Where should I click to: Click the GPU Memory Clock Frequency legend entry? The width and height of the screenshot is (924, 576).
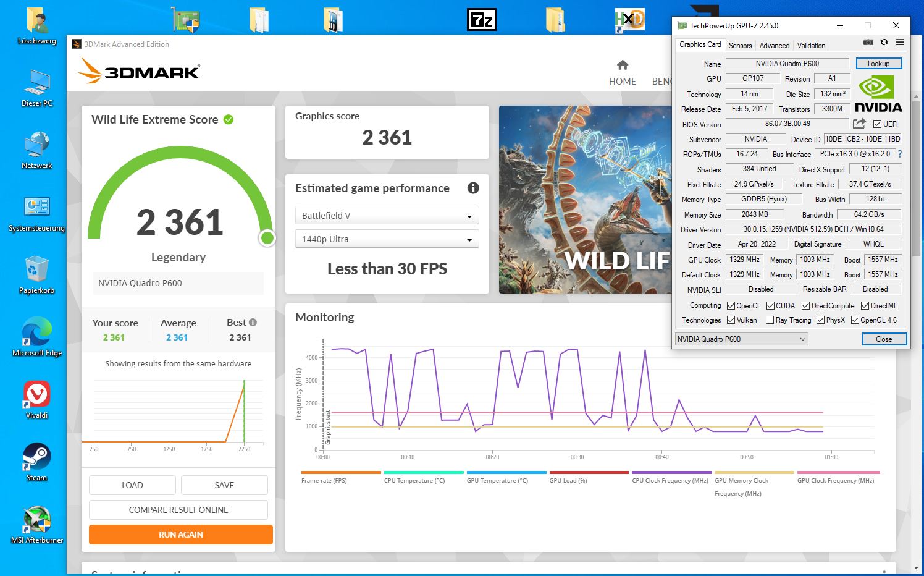(x=742, y=487)
